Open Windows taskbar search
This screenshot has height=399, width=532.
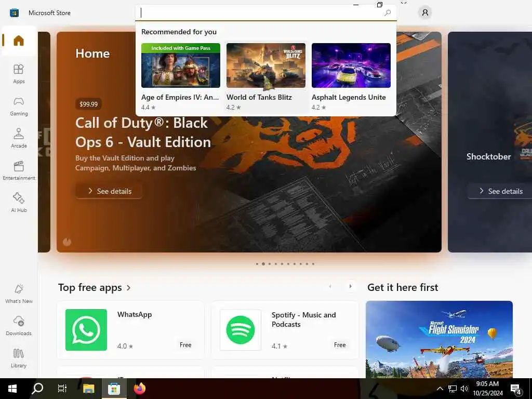coord(37,389)
